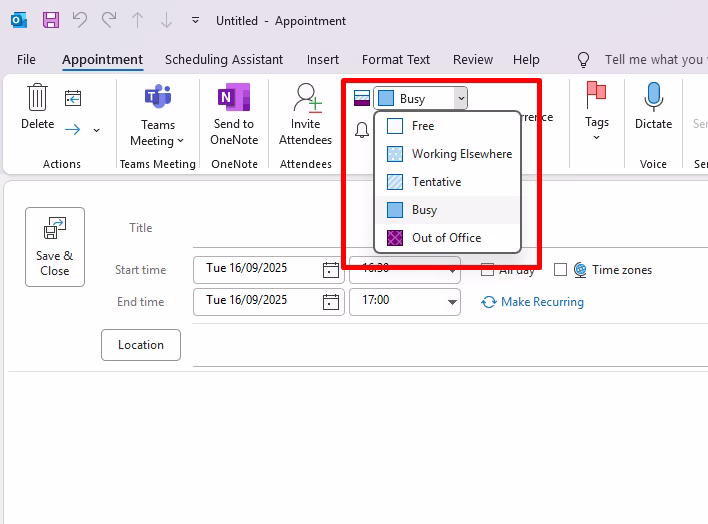This screenshot has width=708, height=524.
Task: Choose Working Elsewhere from the list
Action: 461,154
